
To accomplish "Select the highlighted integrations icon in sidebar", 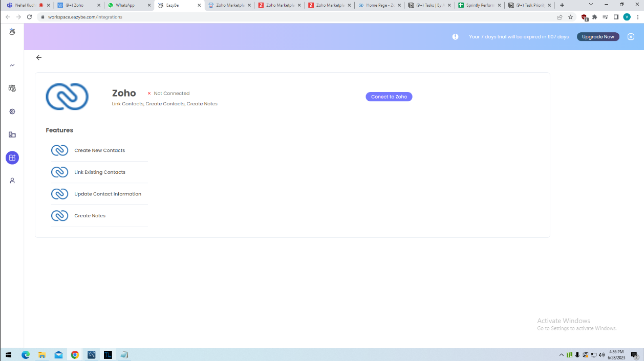I will pos(12,157).
